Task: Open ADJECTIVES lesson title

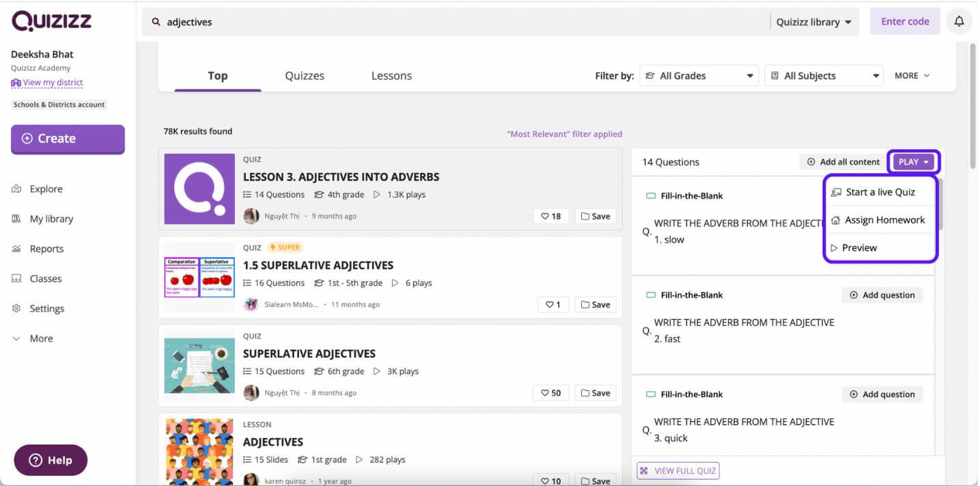Action: tap(273, 442)
